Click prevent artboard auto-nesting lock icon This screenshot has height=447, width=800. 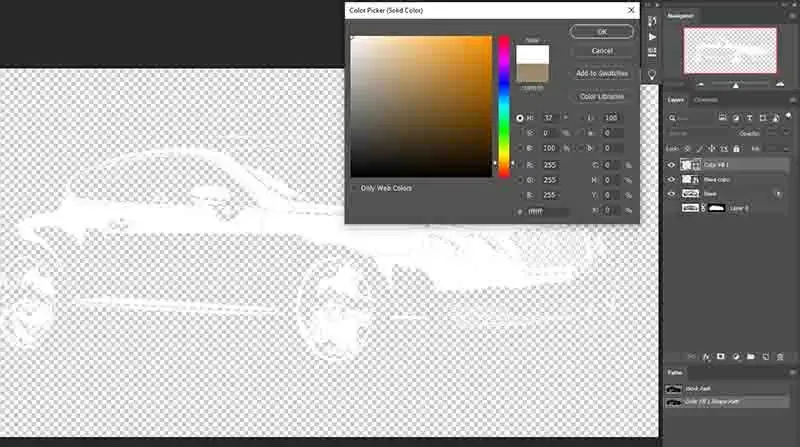(x=724, y=149)
